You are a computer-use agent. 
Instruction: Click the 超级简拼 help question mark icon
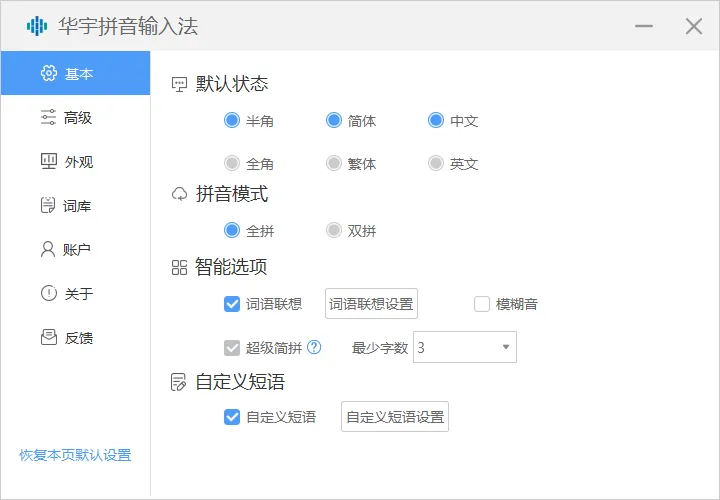pos(314,347)
